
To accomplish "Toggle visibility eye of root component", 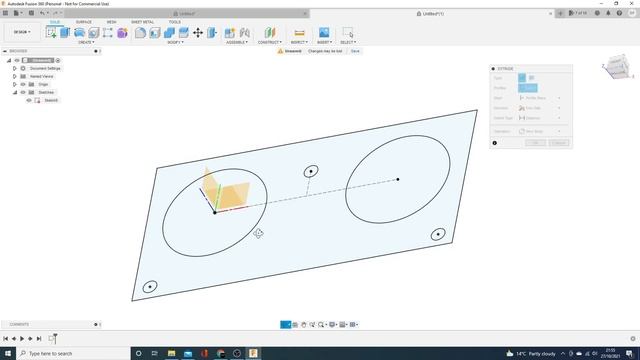I will point(17,60).
